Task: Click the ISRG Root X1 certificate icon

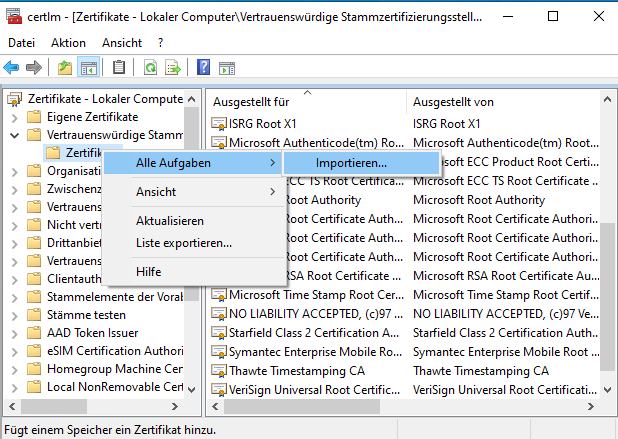Action: click(219, 124)
